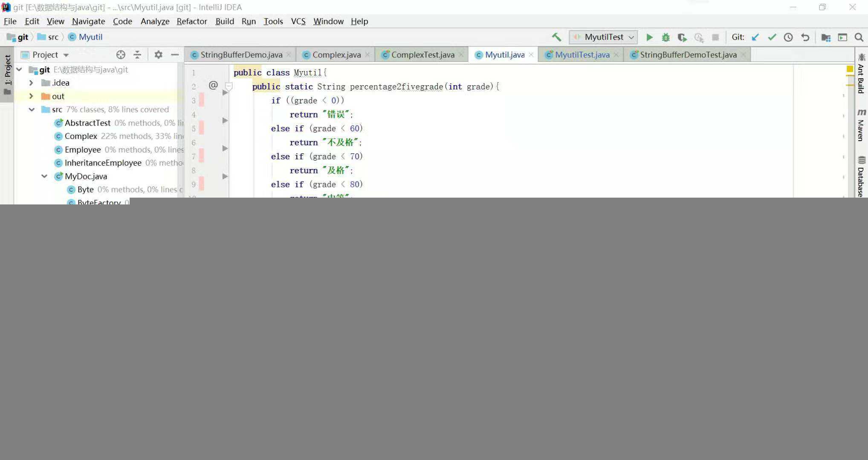Viewport: 868px width, 460px height.
Task: Collapse the git root folder
Action: [19, 69]
